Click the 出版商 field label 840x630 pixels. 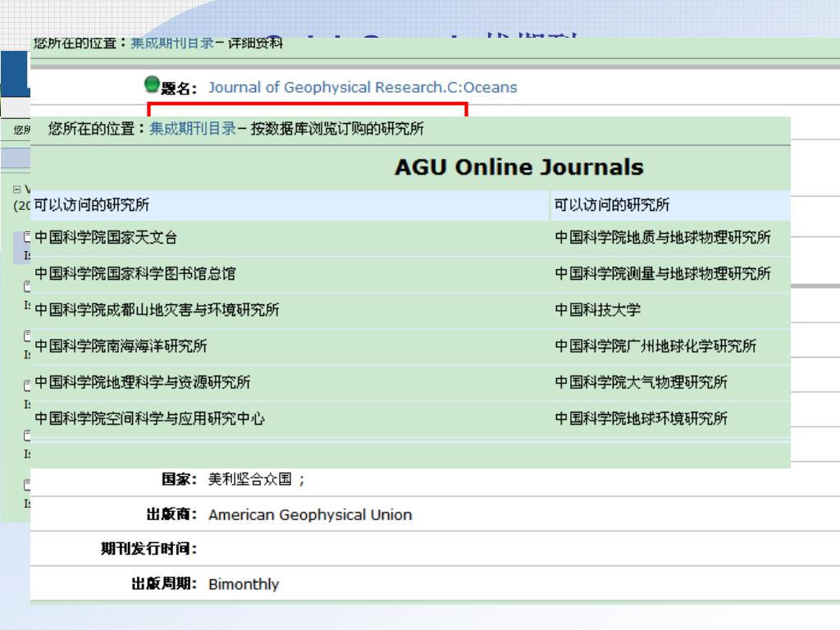click(x=172, y=514)
